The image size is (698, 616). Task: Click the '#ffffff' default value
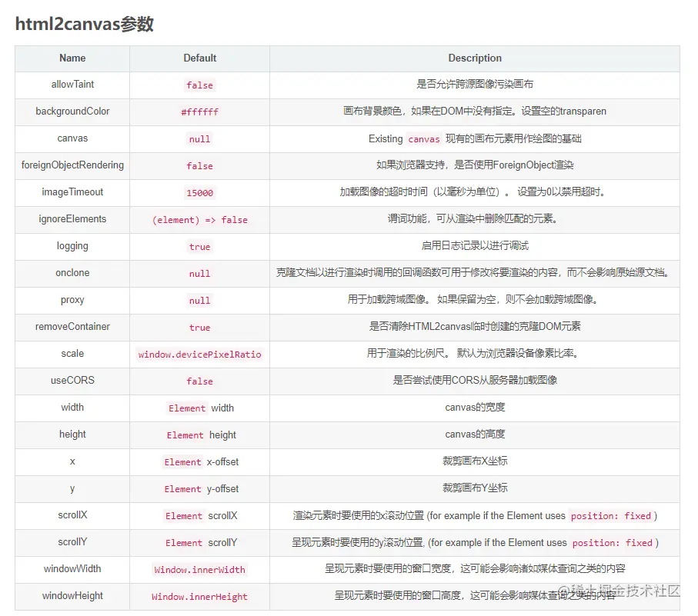(200, 112)
